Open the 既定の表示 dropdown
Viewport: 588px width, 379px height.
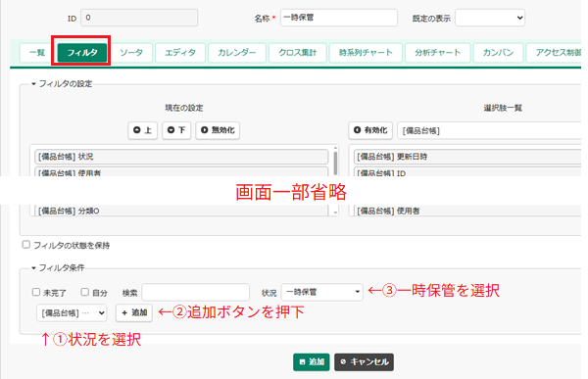coord(490,18)
